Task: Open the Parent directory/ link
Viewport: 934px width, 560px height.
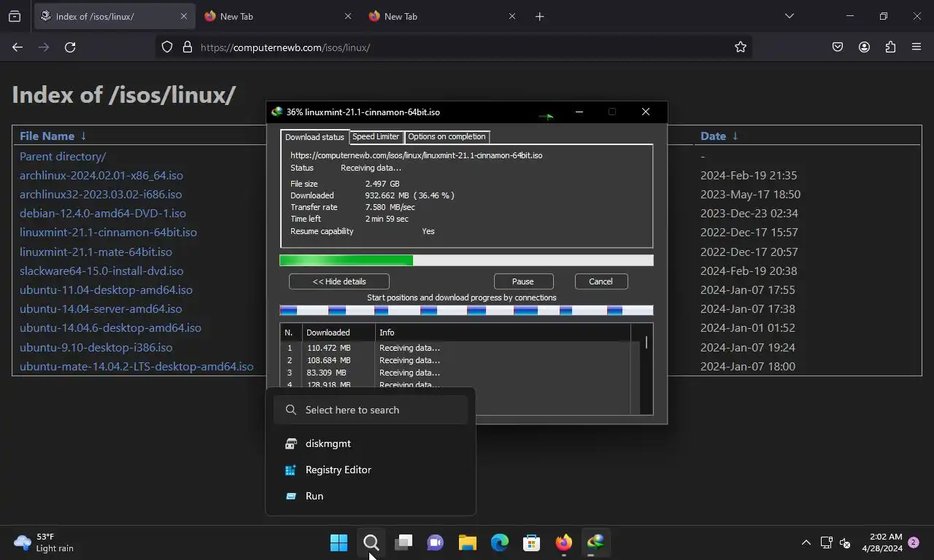Action: [63, 156]
